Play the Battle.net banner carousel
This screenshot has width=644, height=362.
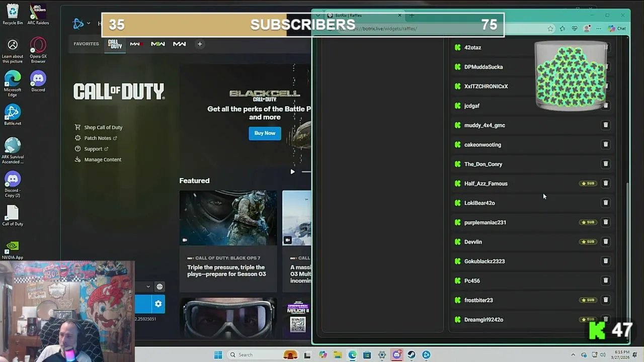click(x=292, y=171)
